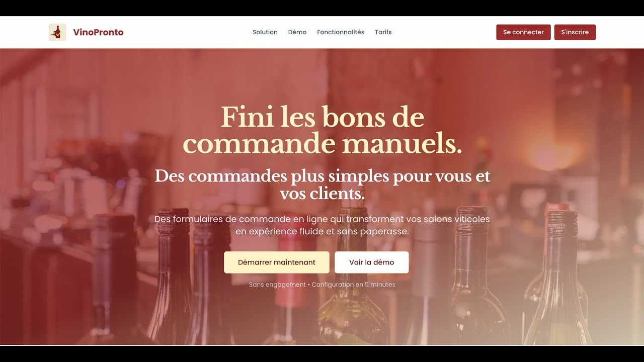Screen dimensions: 644x362
Task: Click the VinoPronto brand name text
Action: [98, 32]
